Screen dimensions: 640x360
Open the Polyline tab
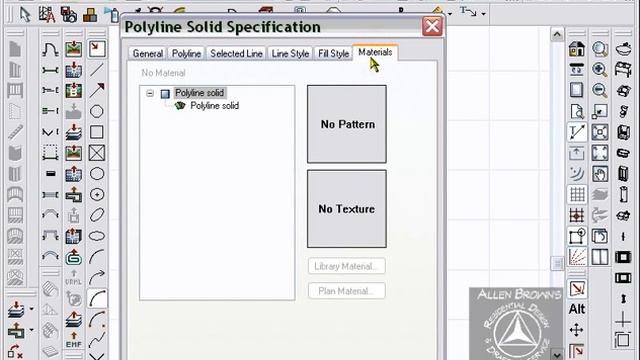click(186, 53)
